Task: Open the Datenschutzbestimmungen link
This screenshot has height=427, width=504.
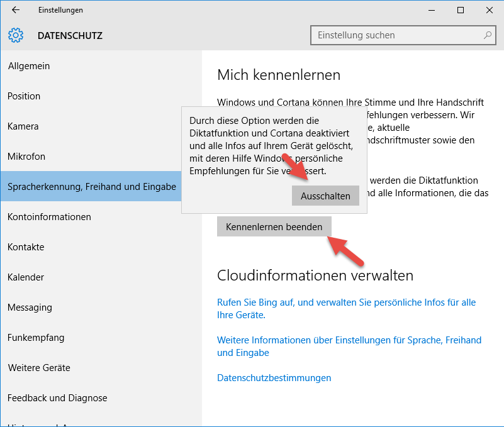Action: pos(274,378)
